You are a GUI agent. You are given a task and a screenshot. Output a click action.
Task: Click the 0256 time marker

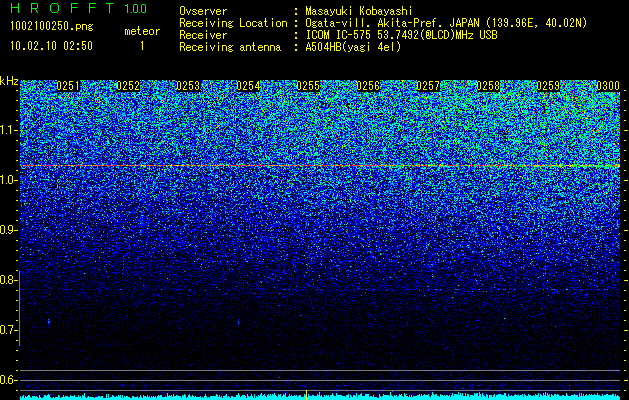(368, 86)
